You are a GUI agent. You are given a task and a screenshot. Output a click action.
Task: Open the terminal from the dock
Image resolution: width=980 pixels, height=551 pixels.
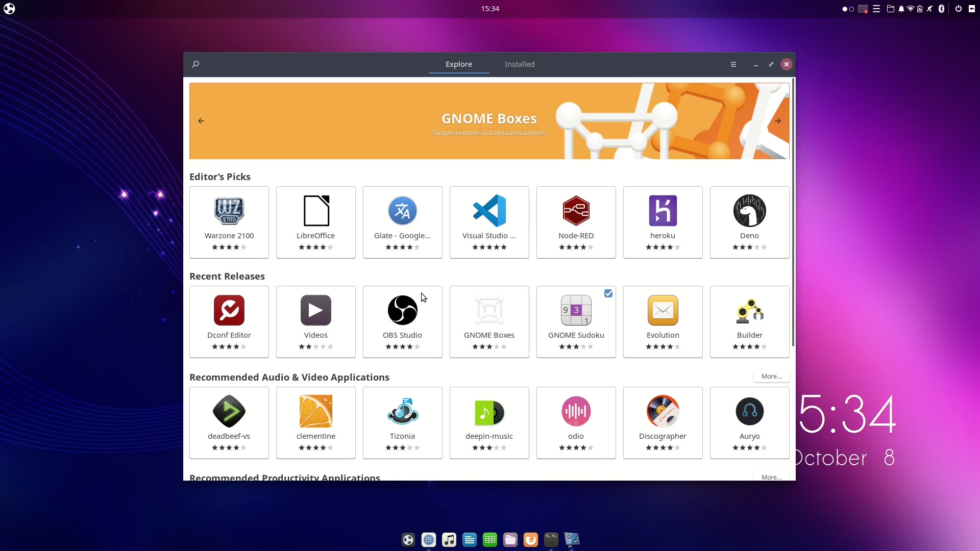551,539
